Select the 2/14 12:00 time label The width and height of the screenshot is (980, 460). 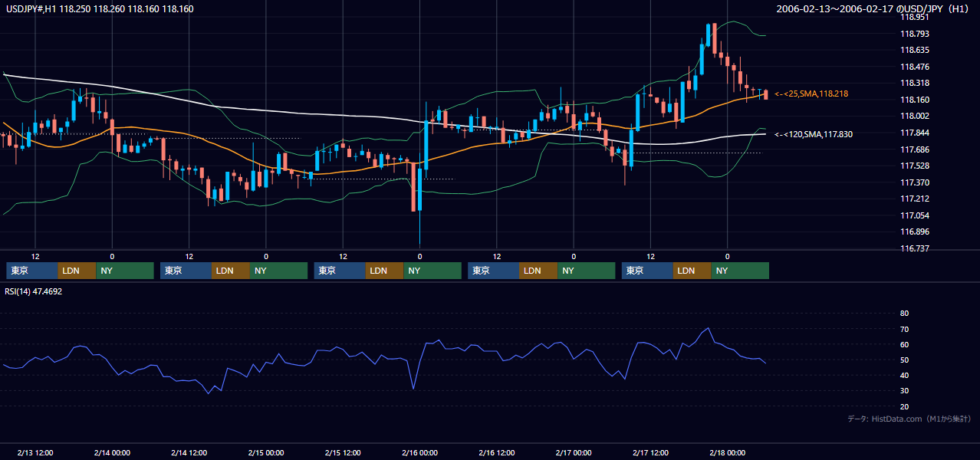coord(189,452)
